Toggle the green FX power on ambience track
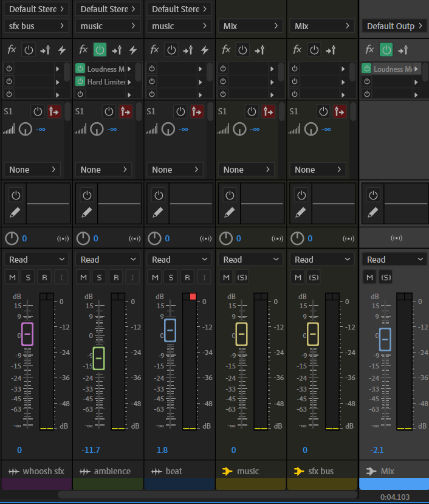This screenshot has width=429, height=504. (x=100, y=50)
